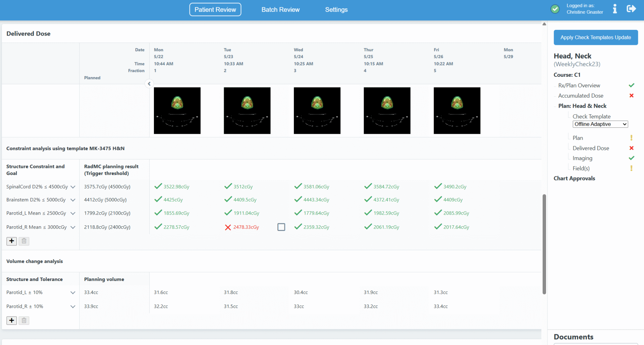Viewport: 644px width, 345px height.
Task: Click the logout icon in the top bar
Action: tap(632, 9)
